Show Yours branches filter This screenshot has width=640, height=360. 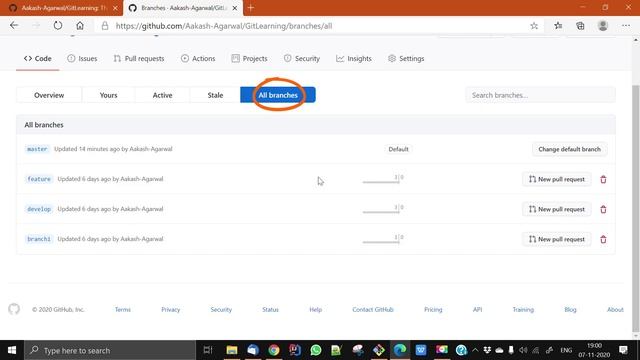pos(109,95)
